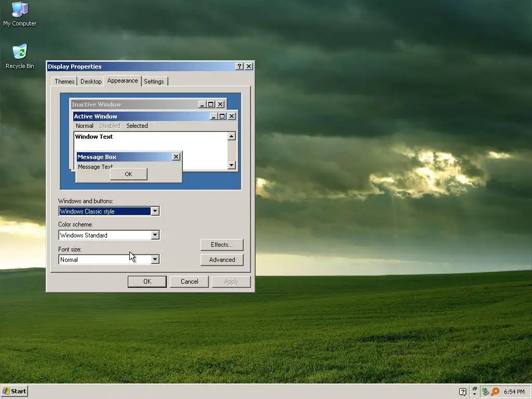Click the 6:54 PM clock

pyautogui.click(x=514, y=392)
